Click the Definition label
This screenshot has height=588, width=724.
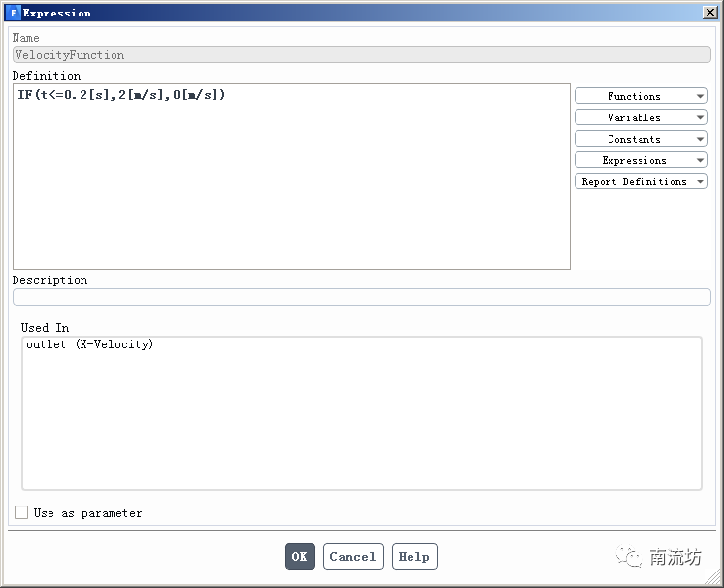[x=47, y=76]
